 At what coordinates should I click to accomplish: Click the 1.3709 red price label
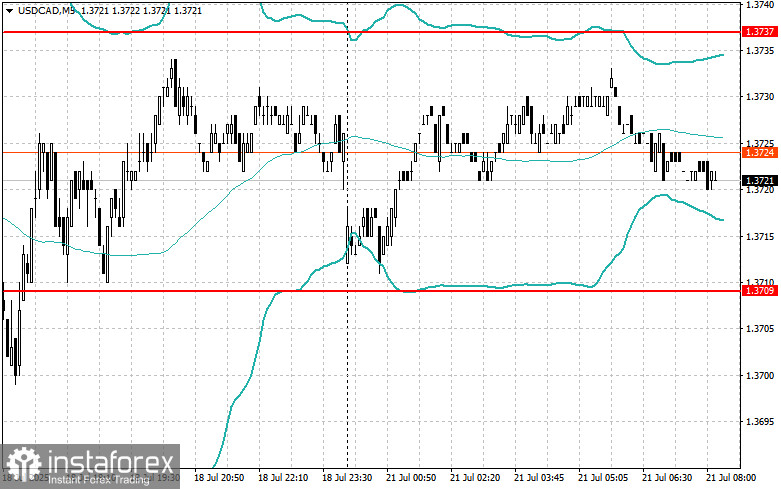(x=759, y=290)
